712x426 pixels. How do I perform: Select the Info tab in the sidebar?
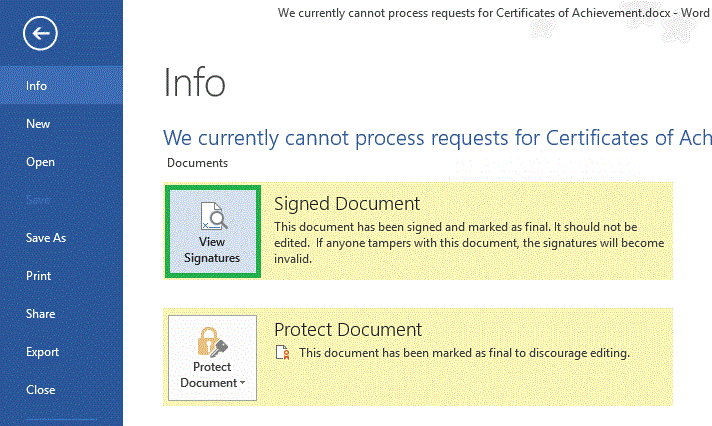(37, 86)
